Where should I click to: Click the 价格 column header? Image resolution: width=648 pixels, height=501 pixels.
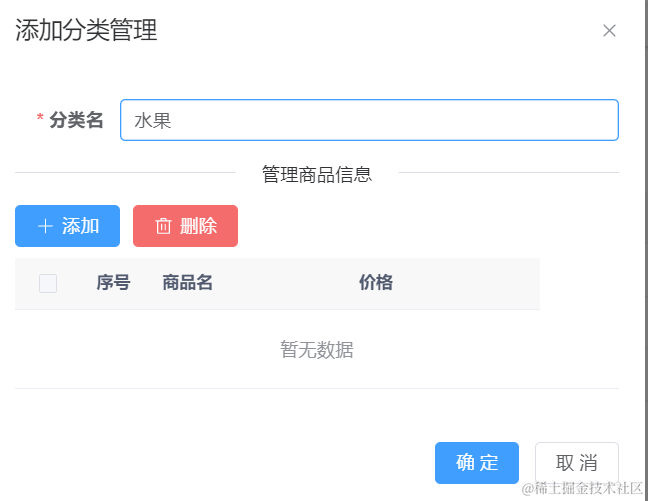pos(376,283)
